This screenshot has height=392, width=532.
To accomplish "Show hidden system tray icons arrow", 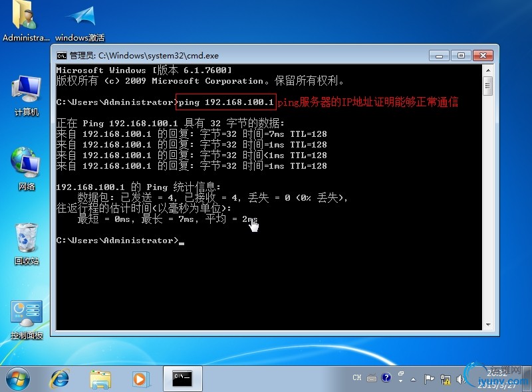I will (413, 379).
